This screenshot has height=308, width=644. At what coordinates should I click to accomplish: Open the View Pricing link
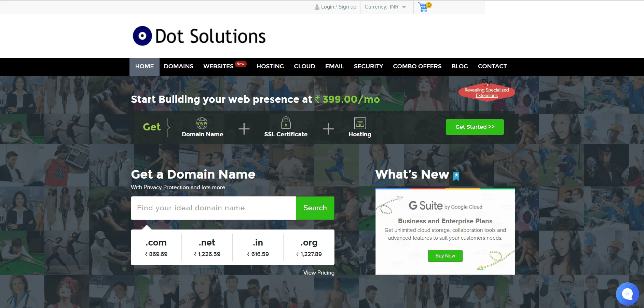coord(318,272)
